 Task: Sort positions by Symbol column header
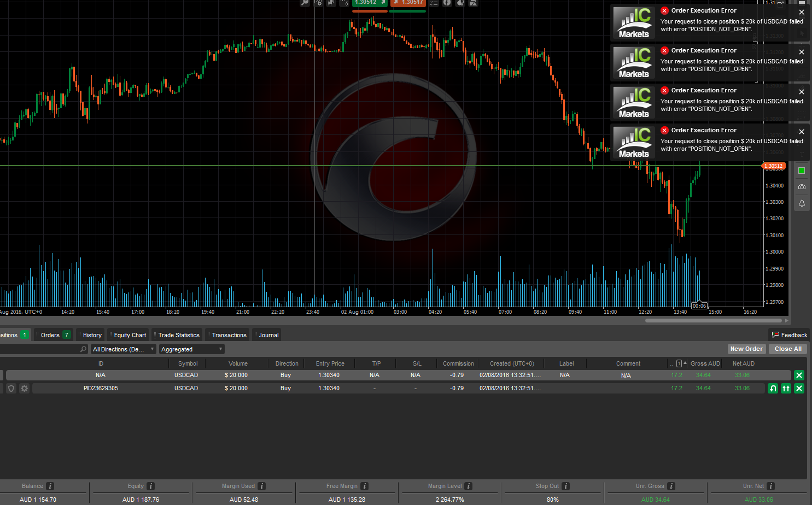coord(188,363)
